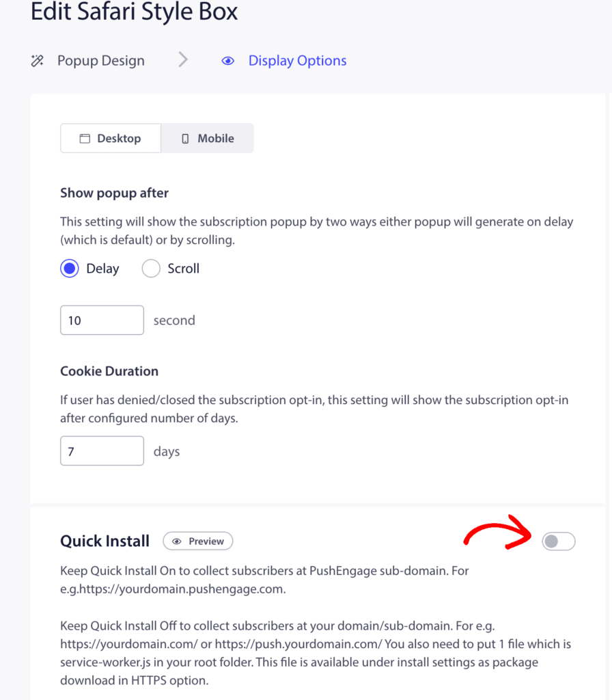Viewport: 612px width, 700px height.
Task: Switch to the Mobile tab
Action: click(208, 138)
